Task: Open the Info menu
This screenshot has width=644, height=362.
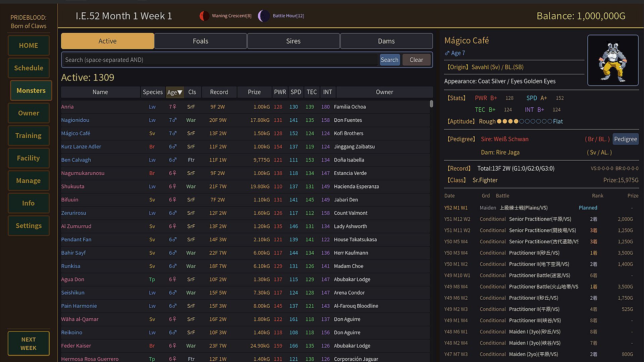Action: pyautogui.click(x=29, y=203)
